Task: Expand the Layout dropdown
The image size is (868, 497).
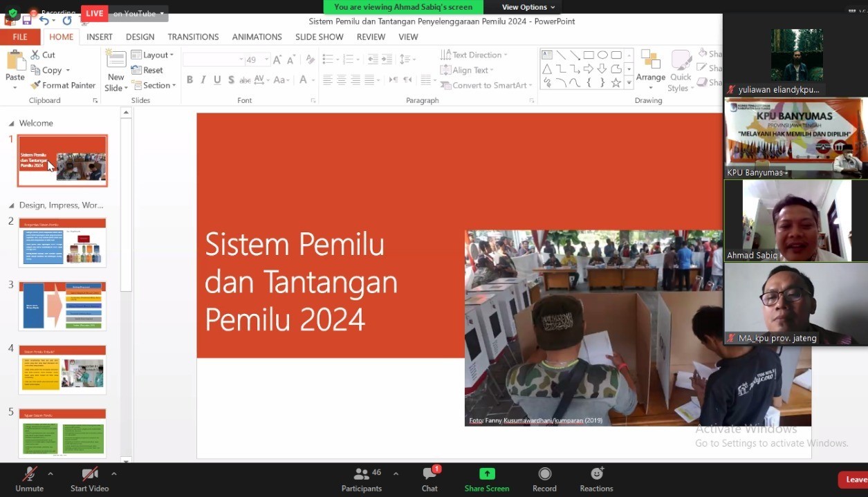Action: coord(152,55)
